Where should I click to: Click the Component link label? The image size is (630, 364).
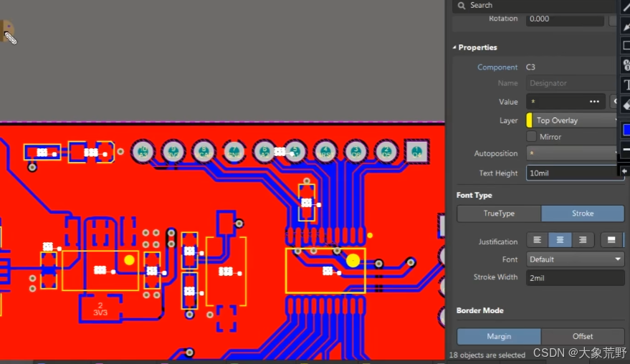497,67
